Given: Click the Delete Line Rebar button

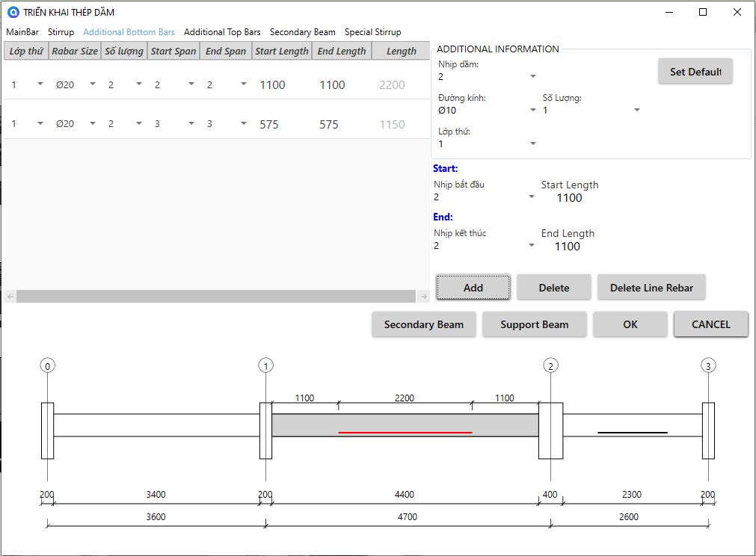Looking at the screenshot, I should pos(651,288).
